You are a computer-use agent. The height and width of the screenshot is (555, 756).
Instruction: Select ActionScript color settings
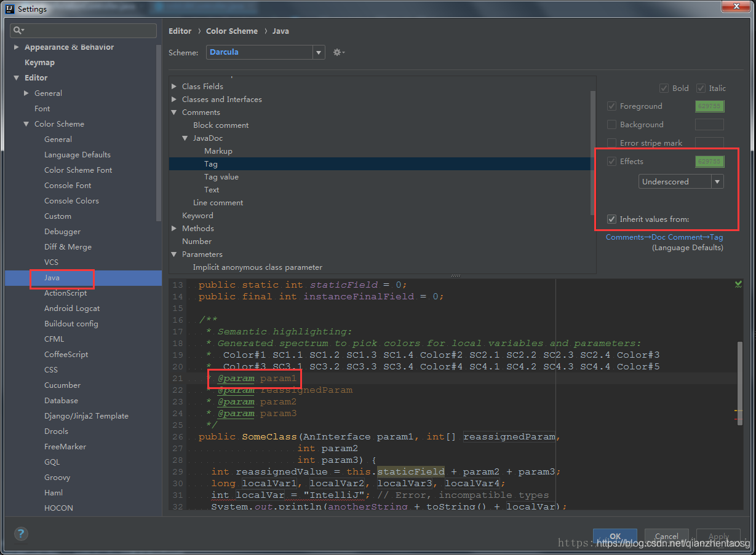[66, 293]
